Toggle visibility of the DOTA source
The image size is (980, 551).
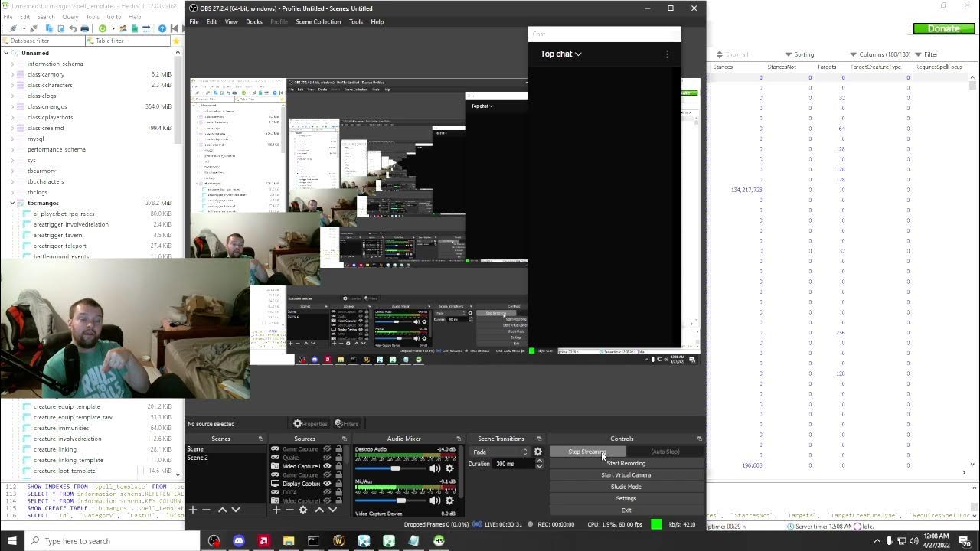click(327, 492)
